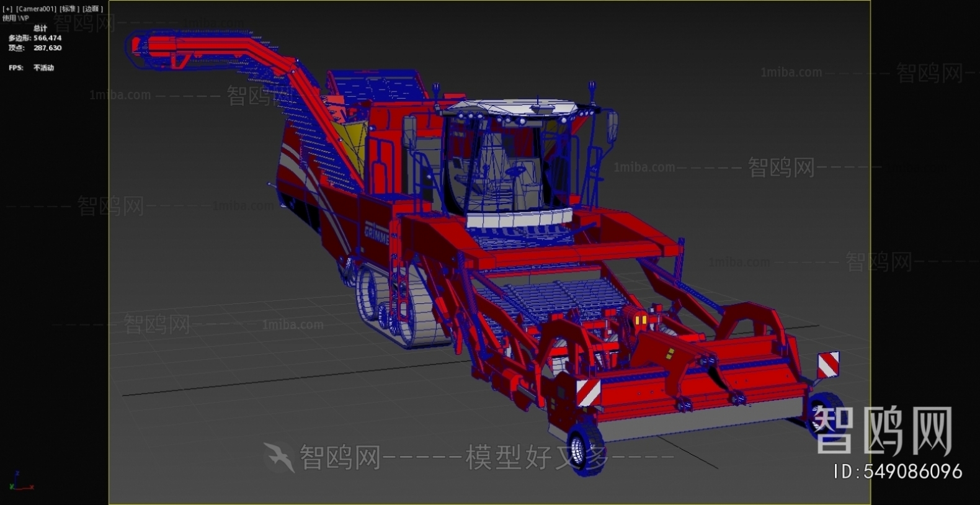Open the [标准] shading quality menu
The image size is (980, 505).
coord(69,9)
